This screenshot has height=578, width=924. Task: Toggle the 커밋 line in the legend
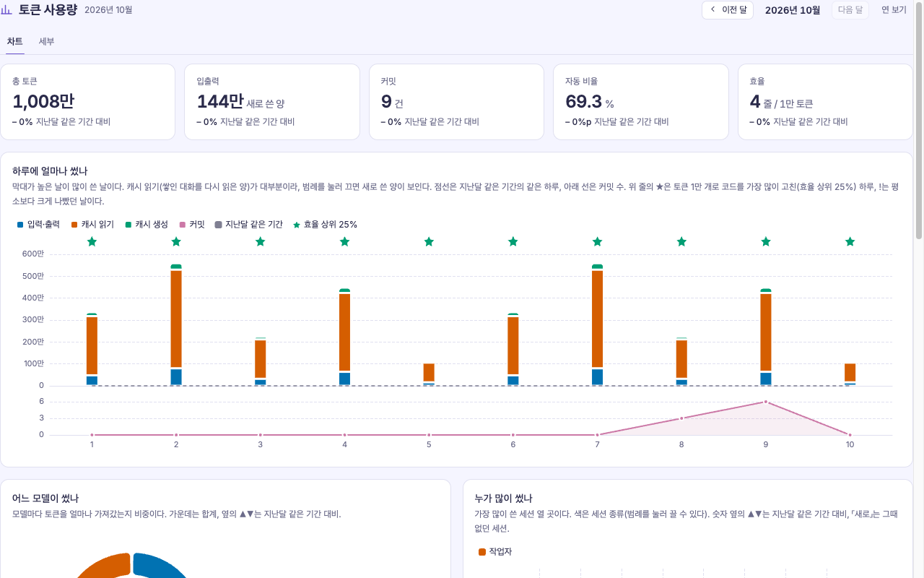click(x=192, y=225)
